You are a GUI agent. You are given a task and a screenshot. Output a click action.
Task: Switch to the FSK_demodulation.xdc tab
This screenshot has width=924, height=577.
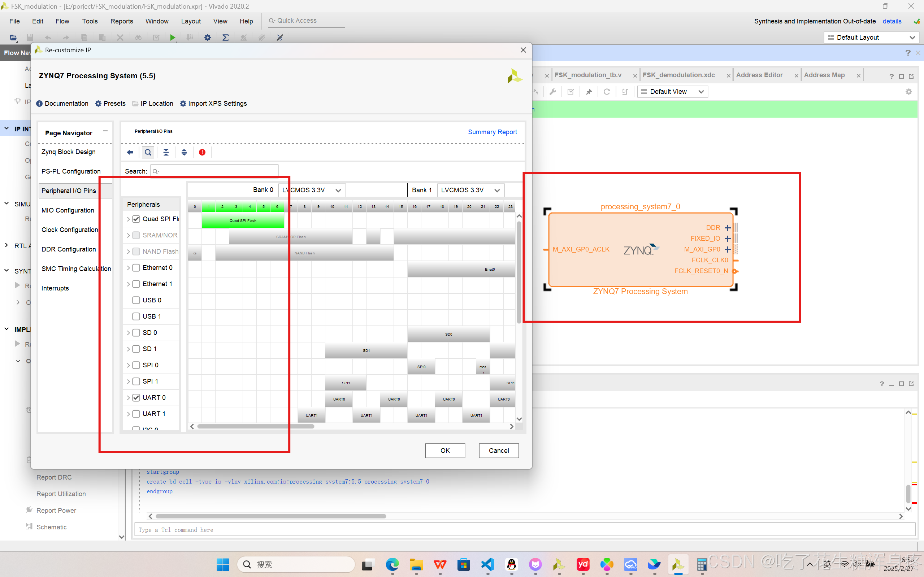678,75
